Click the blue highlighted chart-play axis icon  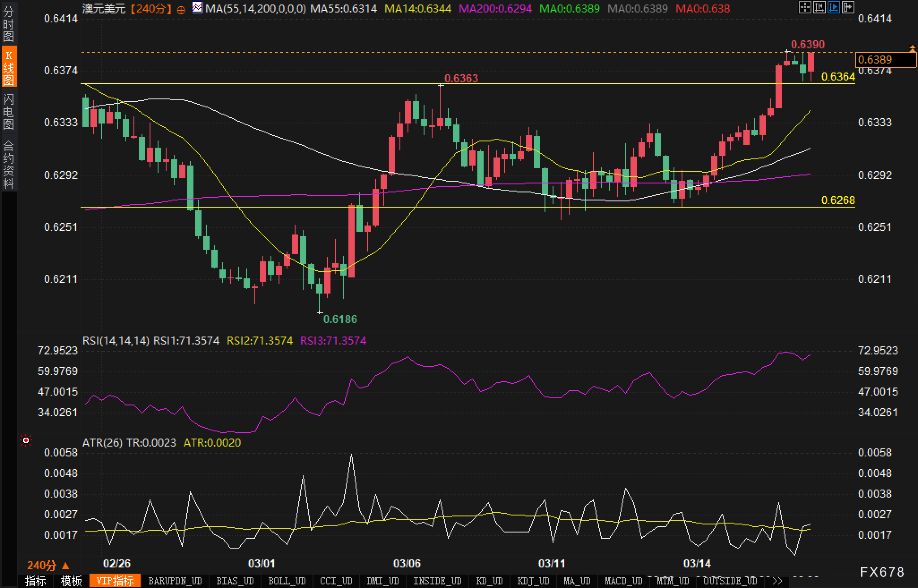tap(834, 7)
